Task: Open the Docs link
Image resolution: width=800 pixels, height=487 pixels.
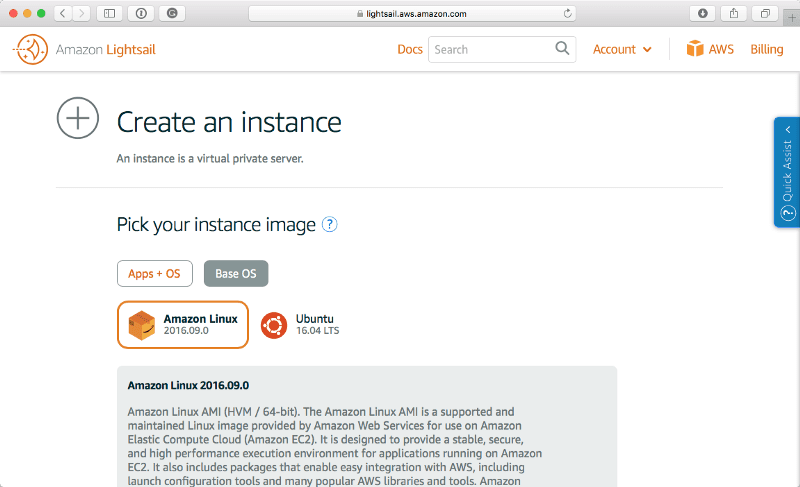Action: (x=410, y=49)
